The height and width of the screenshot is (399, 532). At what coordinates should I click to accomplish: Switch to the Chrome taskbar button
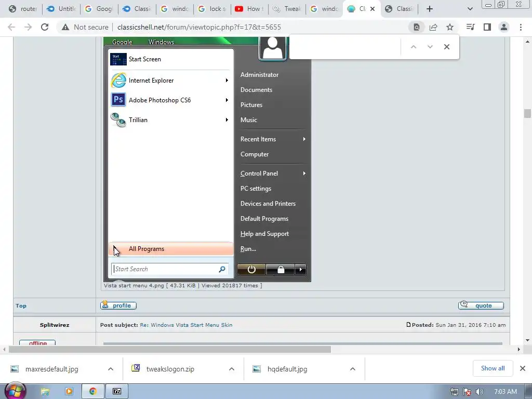92,391
